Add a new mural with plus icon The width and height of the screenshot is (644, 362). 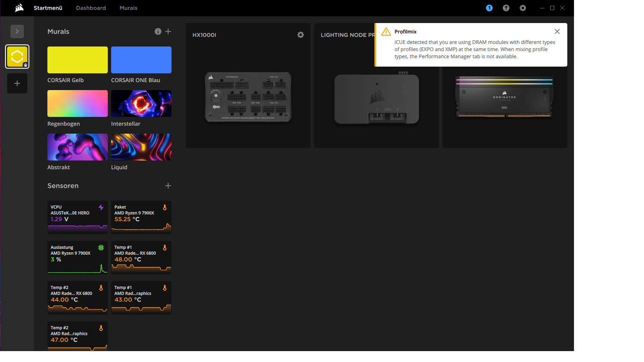pos(168,31)
